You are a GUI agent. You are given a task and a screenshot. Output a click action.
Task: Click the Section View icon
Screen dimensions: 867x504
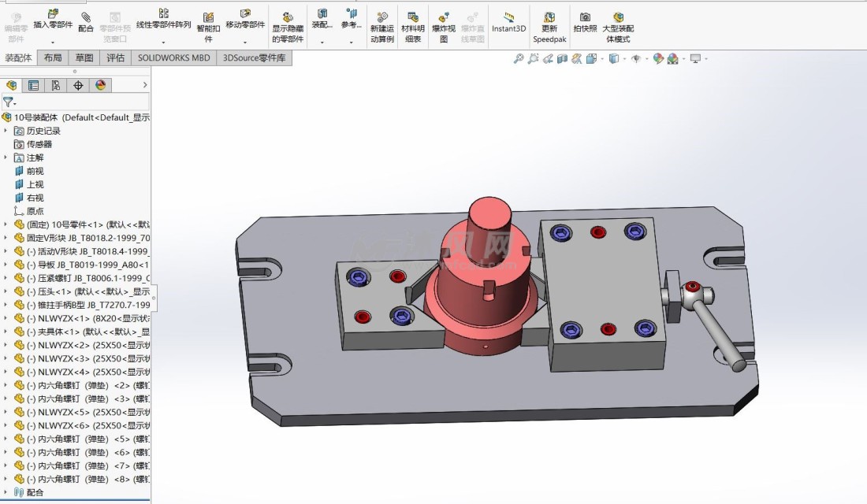point(562,58)
